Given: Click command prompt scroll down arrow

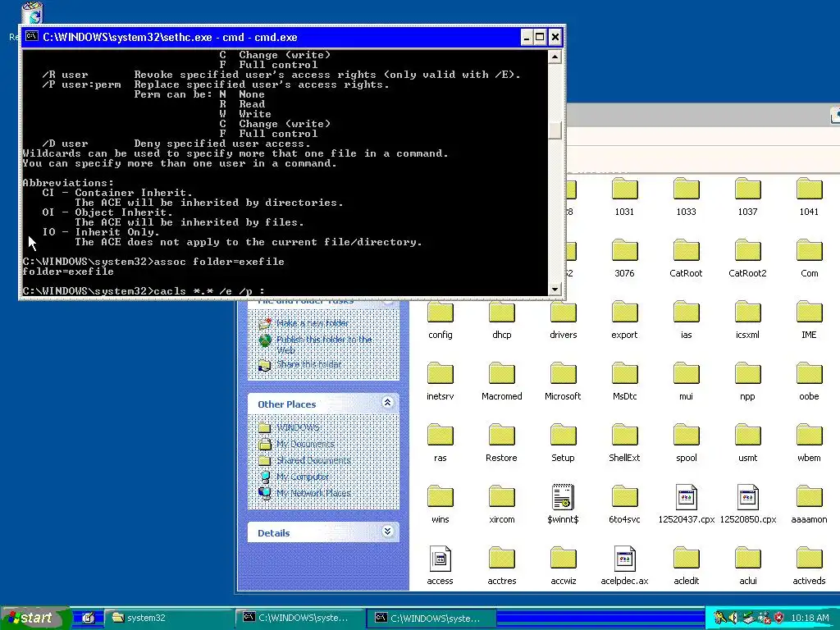Looking at the screenshot, I should [x=555, y=289].
